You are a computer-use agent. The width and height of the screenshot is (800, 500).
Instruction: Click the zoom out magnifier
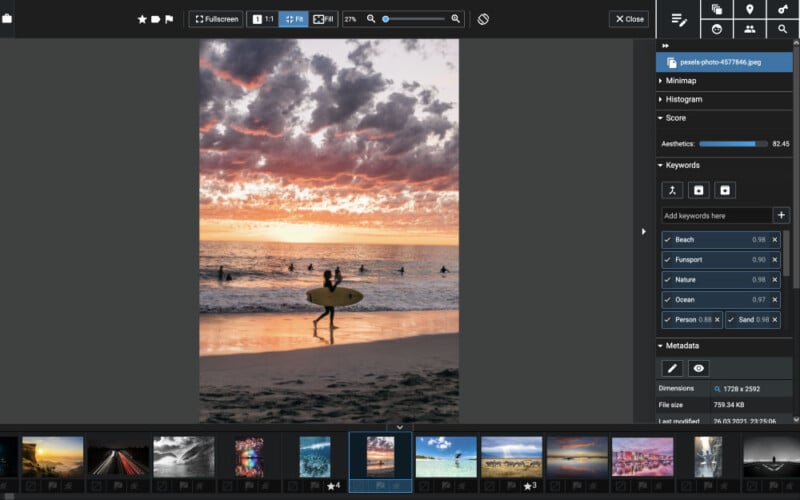tap(371, 19)
